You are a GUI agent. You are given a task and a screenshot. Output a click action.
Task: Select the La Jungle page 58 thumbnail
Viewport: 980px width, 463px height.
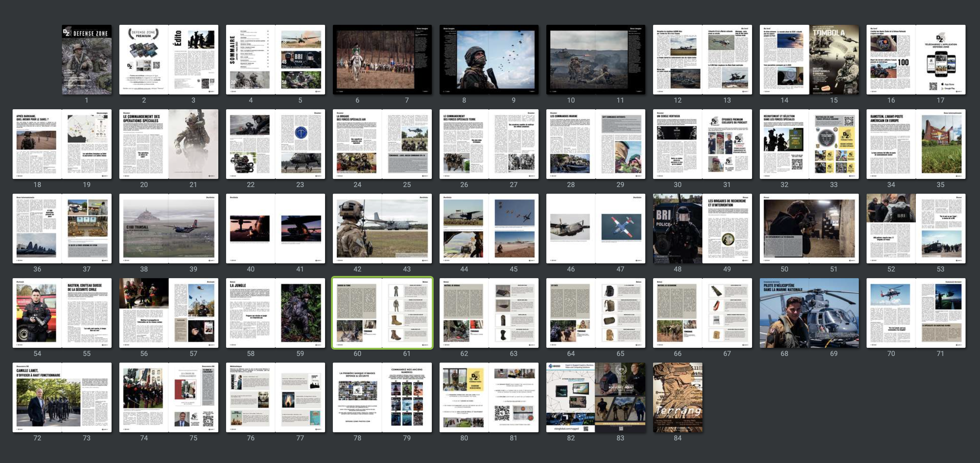[250, 313]
